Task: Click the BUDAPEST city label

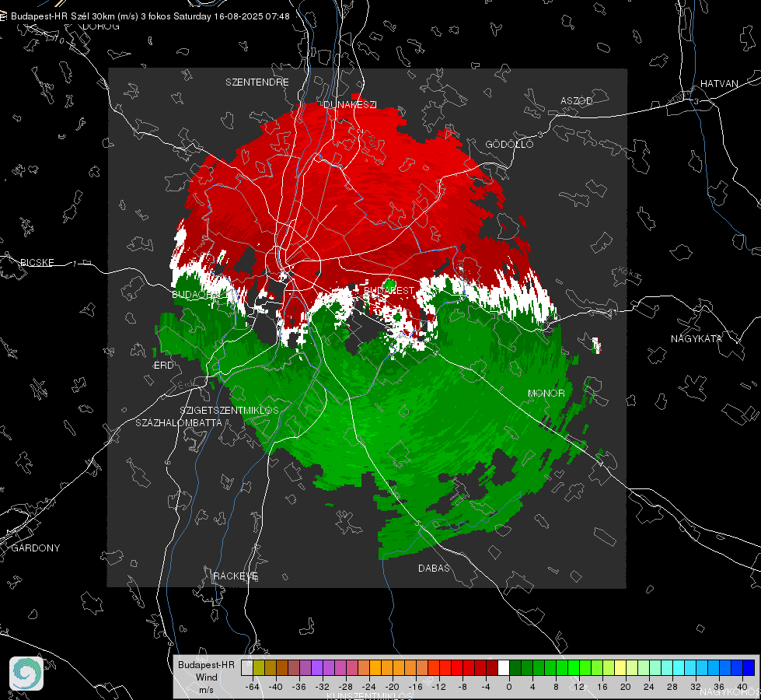Action: pos(389,290)
